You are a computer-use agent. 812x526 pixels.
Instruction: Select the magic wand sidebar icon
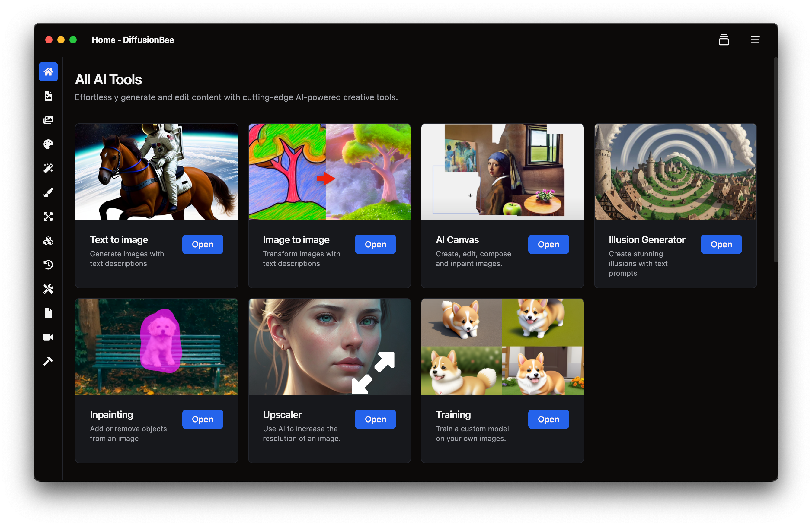[48, 168]
